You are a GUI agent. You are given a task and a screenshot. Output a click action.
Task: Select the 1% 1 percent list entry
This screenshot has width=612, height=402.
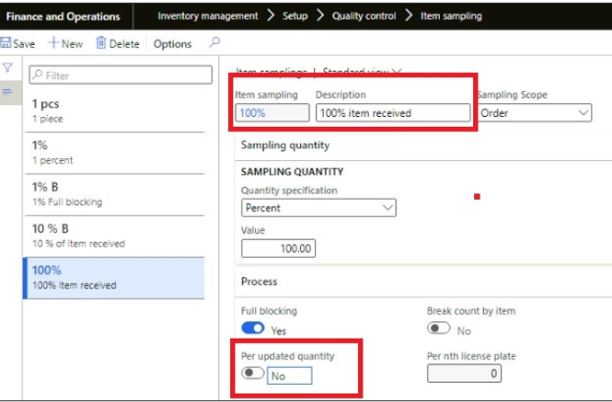click(x=114, y=153)
